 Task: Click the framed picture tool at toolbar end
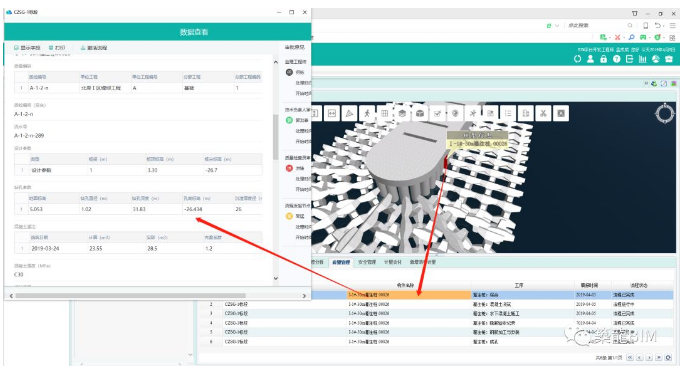point(561,113)
